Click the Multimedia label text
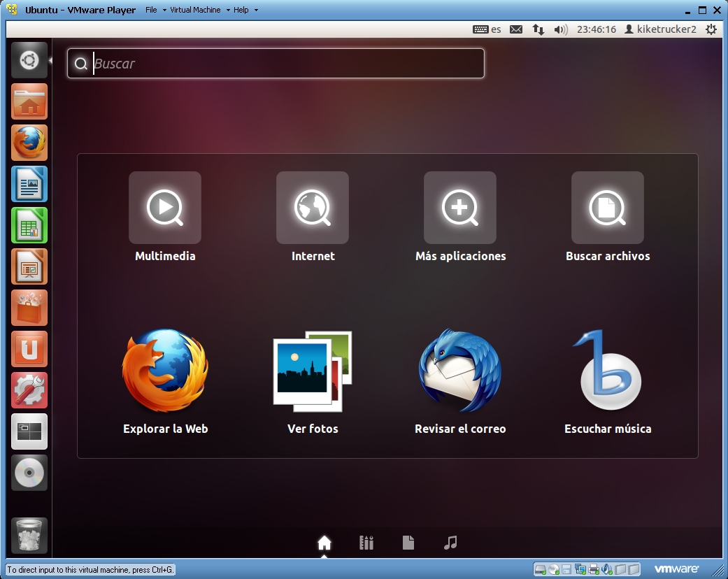The width and height of the screenshot is (728, 579). 165,256
